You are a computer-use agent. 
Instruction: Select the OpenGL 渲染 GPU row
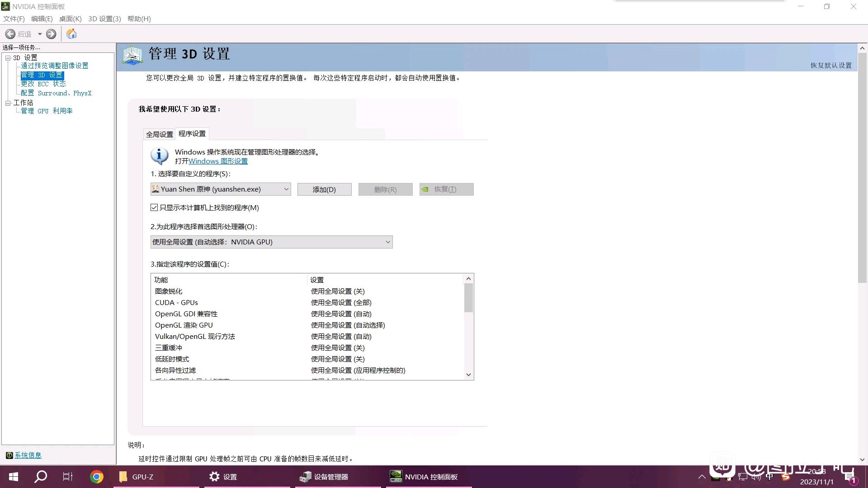pyautogui.click(x=307, y=325)
